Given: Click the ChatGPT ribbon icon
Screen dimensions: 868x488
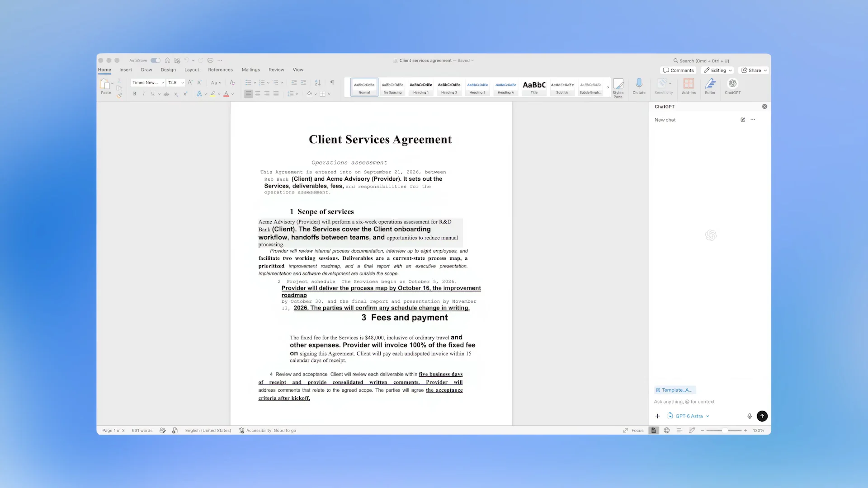Looking at the screenshot, I should tap(732, 86).
